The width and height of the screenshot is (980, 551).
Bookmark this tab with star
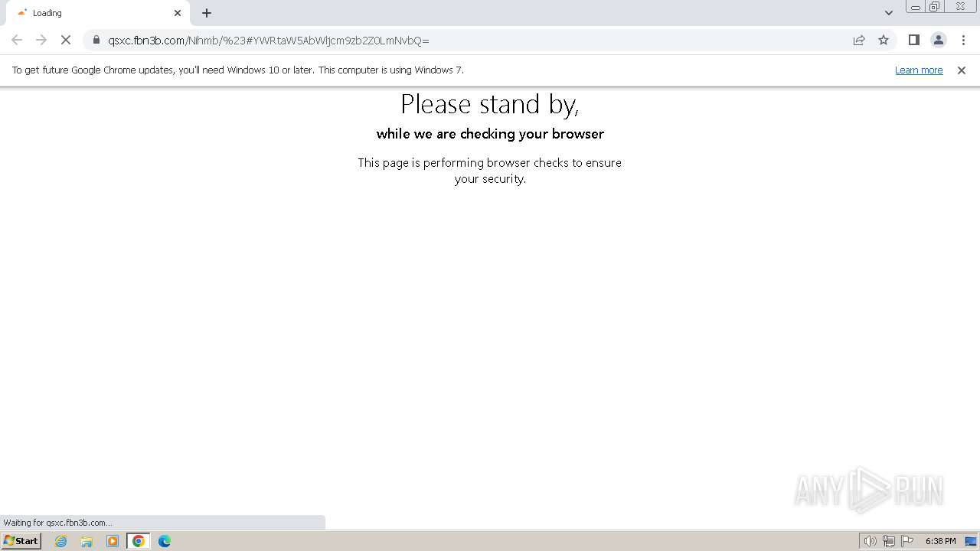[x=884, y=40]
